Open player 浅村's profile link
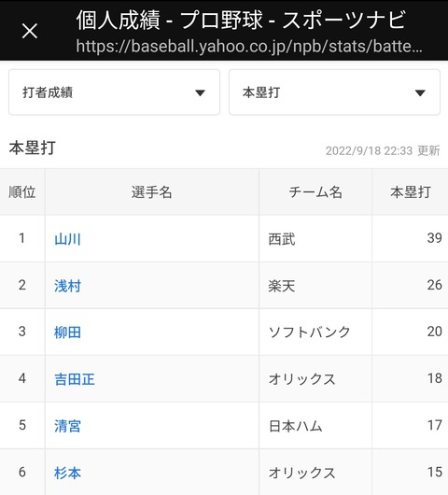 (67, 286)
